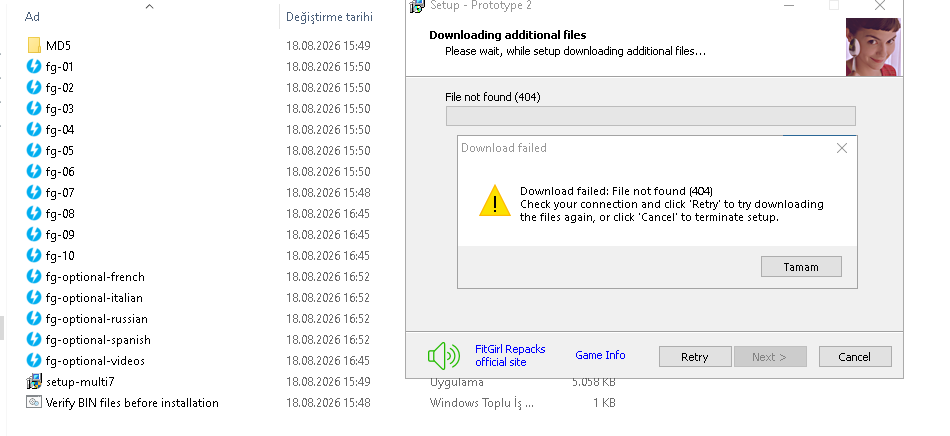Click the empty download progress bar

(x=651, y=116)
